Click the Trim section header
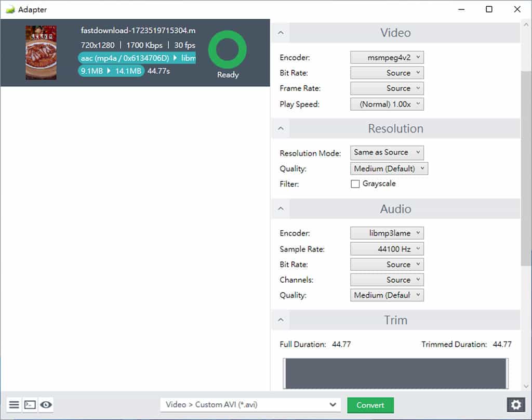The image size is (532, 420). pos(395,320)
